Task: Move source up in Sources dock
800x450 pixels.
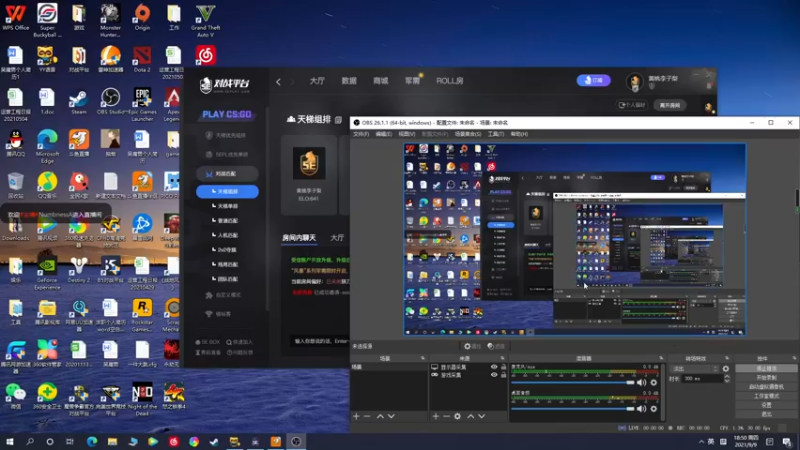Action: point(470,416)
